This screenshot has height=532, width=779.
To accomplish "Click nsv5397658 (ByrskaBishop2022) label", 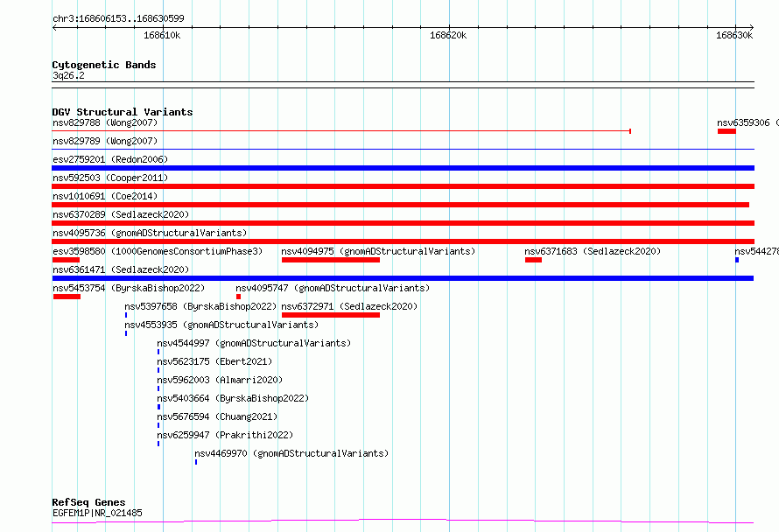I will 200,306.
